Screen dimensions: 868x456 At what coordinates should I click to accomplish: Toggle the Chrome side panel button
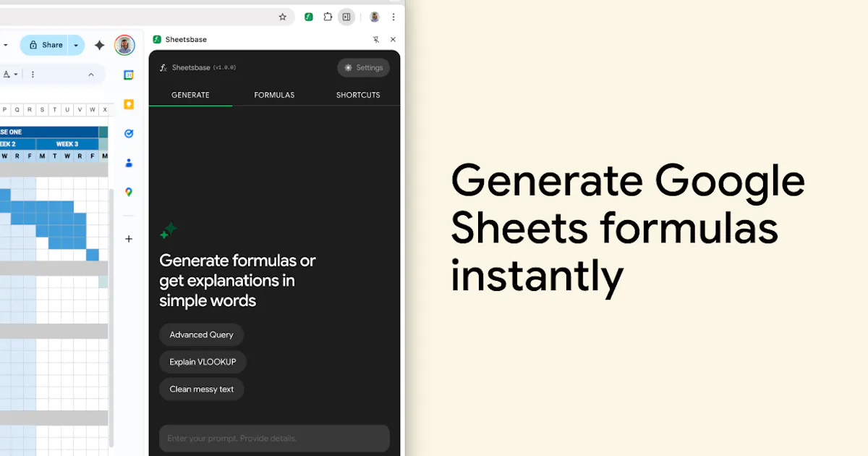click(x=346, y=17)
